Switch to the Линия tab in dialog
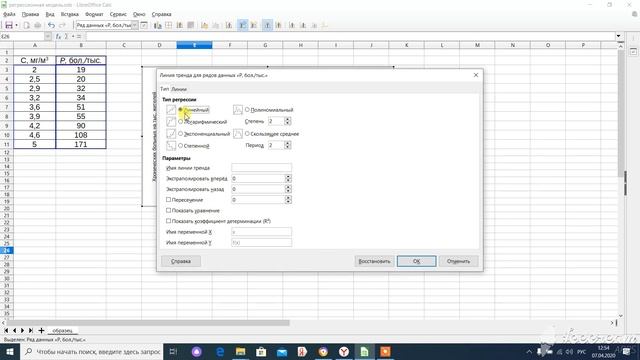This screenshot has height=360, width=640. point(179,89)
